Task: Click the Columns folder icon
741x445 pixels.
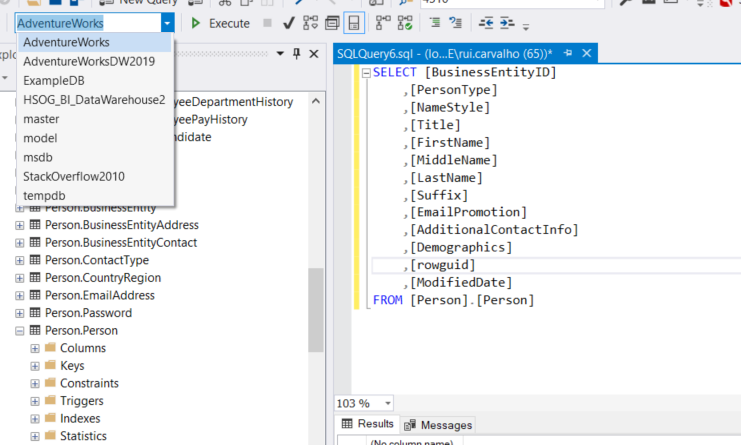Action: click(51, 348)
